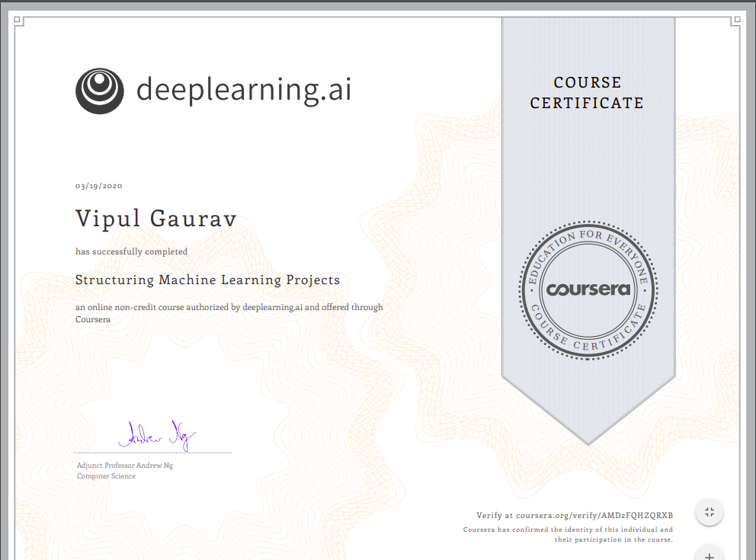The width and height of the screenshot is (756, 560).
Task: Click the 'coursera' wordmark inside the seal
Action: [588, 290]
